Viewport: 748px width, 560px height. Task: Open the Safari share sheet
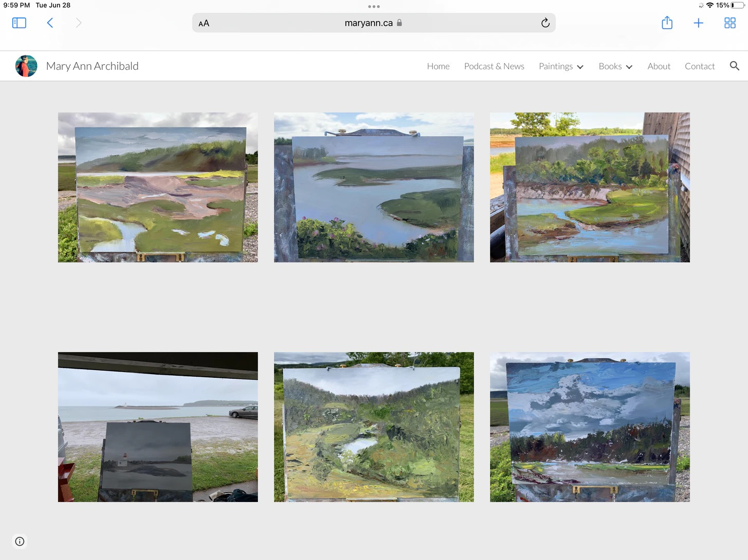[x=667, y=23]
